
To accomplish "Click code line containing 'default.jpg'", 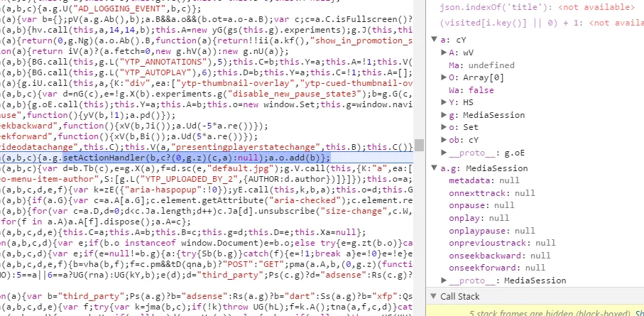I will coord(207,168).
